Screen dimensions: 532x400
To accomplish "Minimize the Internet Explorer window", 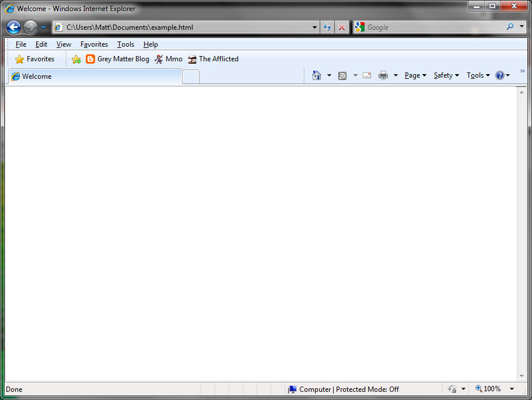I will [x=477, y=6].
